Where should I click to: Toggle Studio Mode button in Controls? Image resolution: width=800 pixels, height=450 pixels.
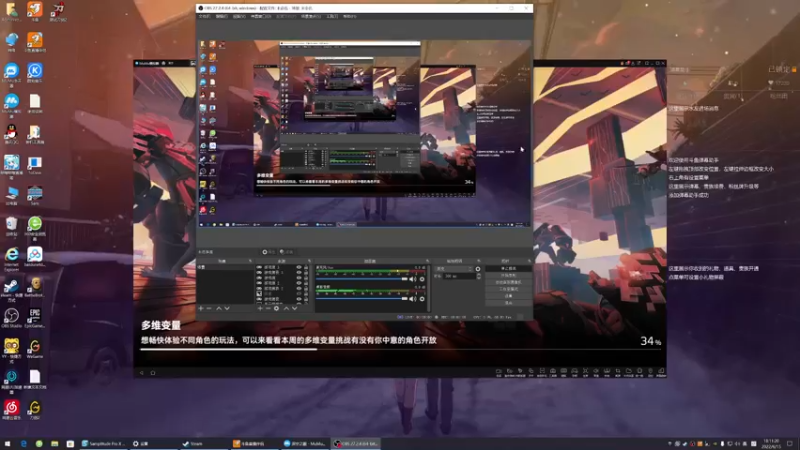[508, 289]
